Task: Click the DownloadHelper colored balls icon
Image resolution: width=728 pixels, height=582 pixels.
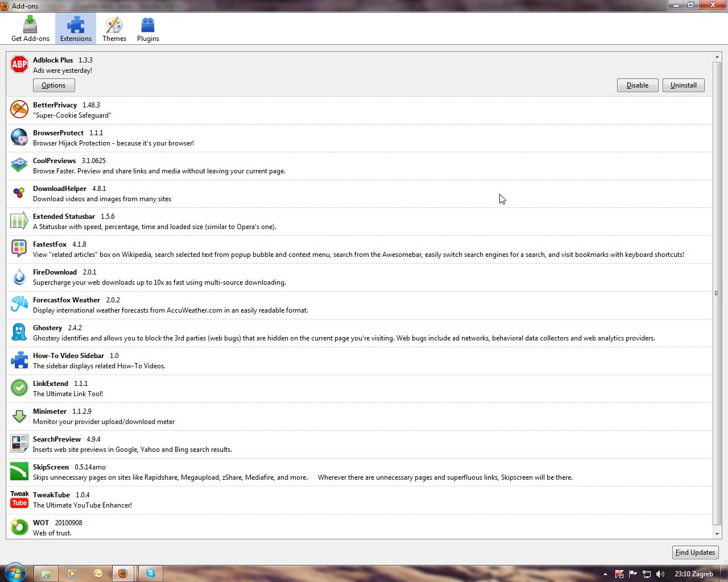Action: point(19,193)
